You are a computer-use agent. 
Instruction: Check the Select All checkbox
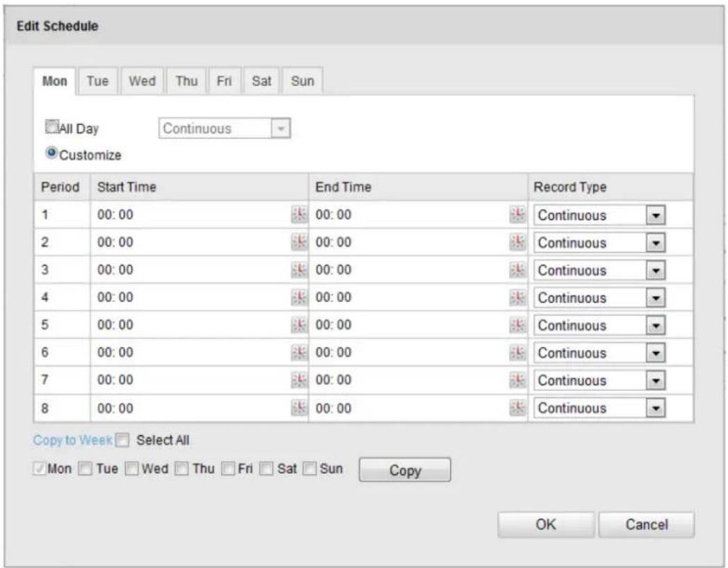[122, 440]
